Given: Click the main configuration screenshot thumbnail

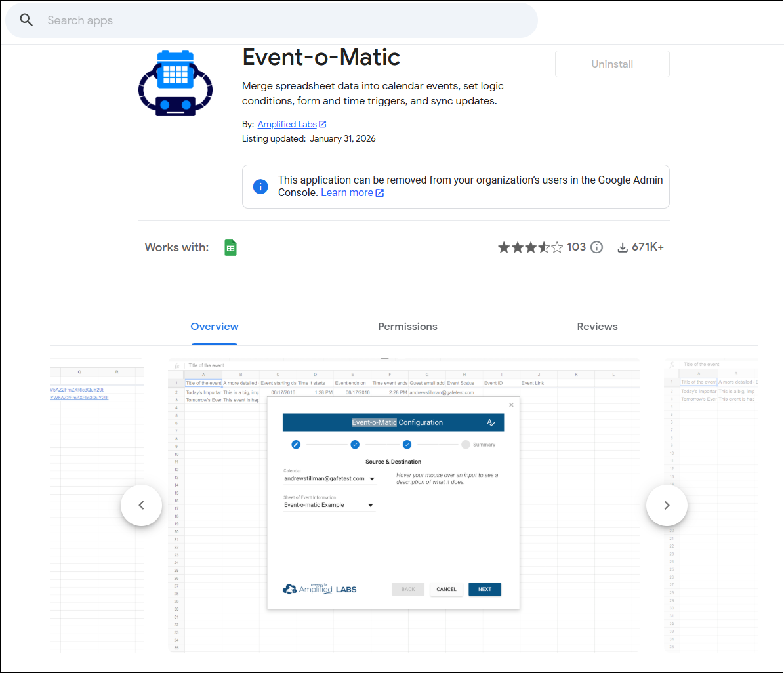Looking at the screenshot, I should pos(404,505).
